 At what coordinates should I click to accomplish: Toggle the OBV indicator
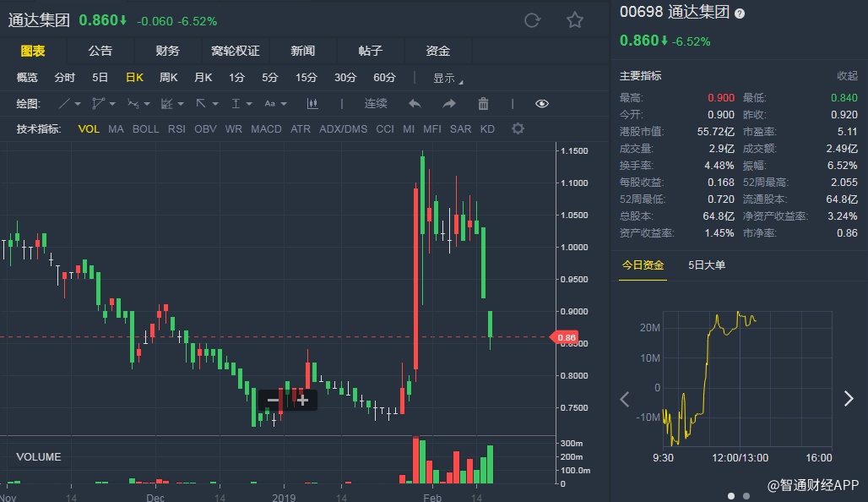(205, 129)
